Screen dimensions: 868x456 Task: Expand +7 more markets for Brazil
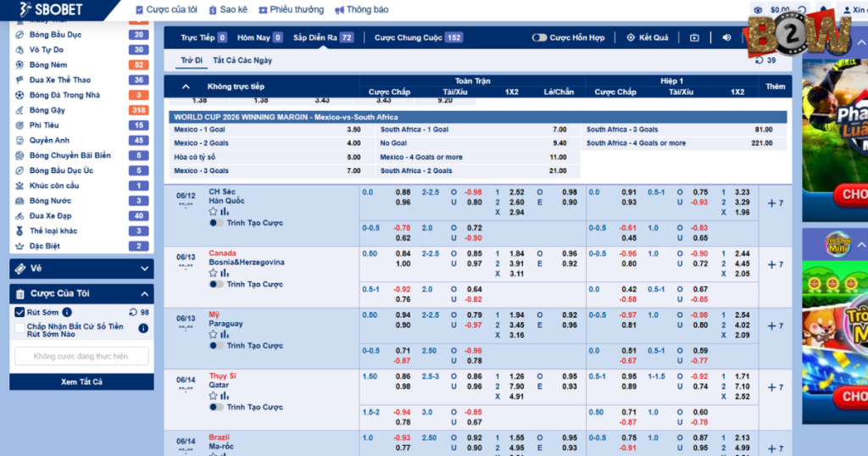click(775, 449)
